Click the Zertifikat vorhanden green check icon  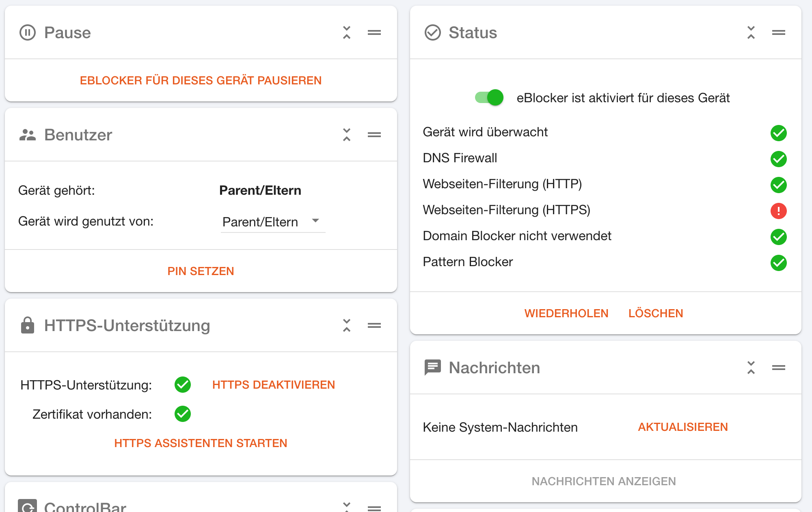tap(183, 414)
